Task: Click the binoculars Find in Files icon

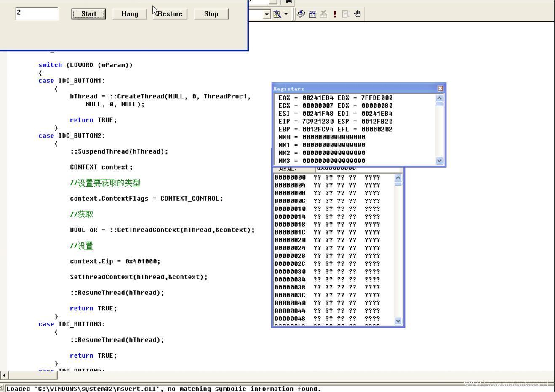Action: 289,2
